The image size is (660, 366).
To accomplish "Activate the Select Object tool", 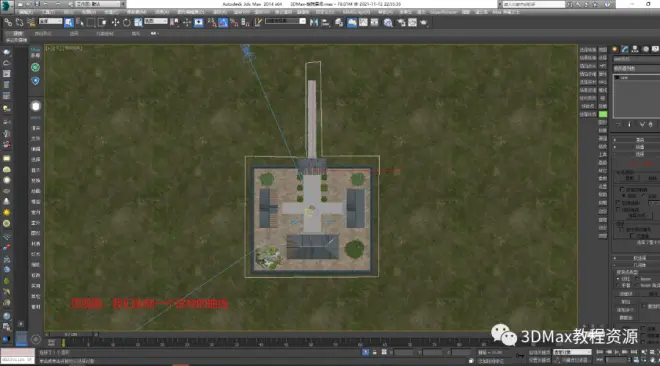I will [x=69, y=22].
